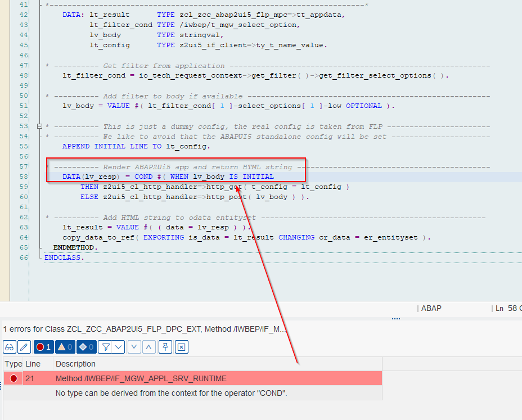Open the filter funnel icon
Image resolution: width=522 pixels, height=420 pixels.
pos(106,347)
